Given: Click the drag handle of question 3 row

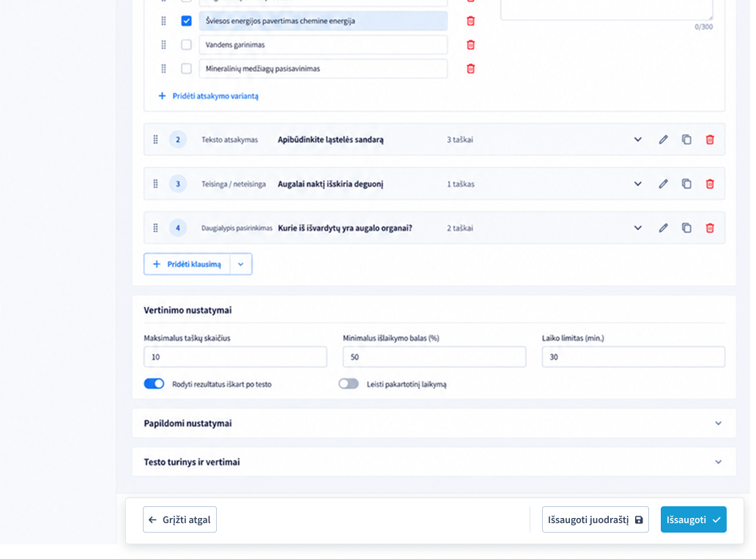Looking at the screenshot, I should (x=155, y=184).
